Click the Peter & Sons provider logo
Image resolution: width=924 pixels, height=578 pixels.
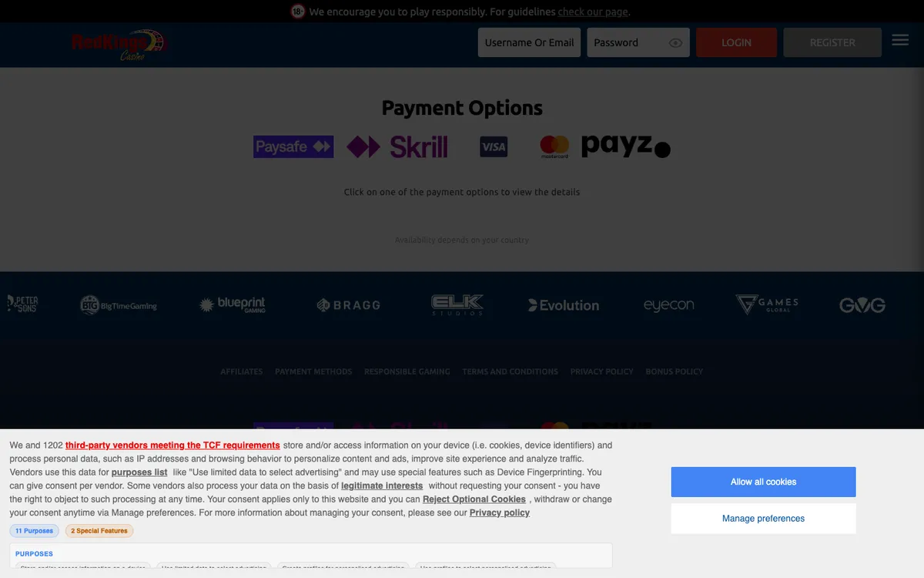click(x=22, y=304)
